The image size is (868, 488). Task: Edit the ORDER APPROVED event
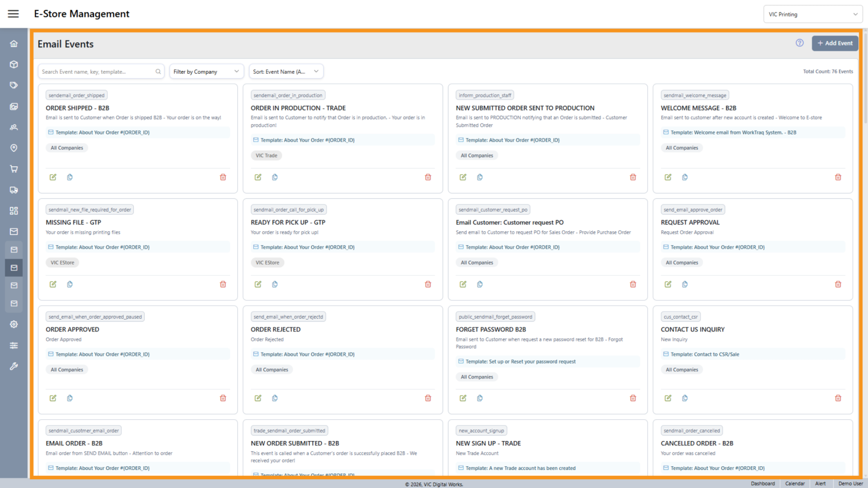53,398
